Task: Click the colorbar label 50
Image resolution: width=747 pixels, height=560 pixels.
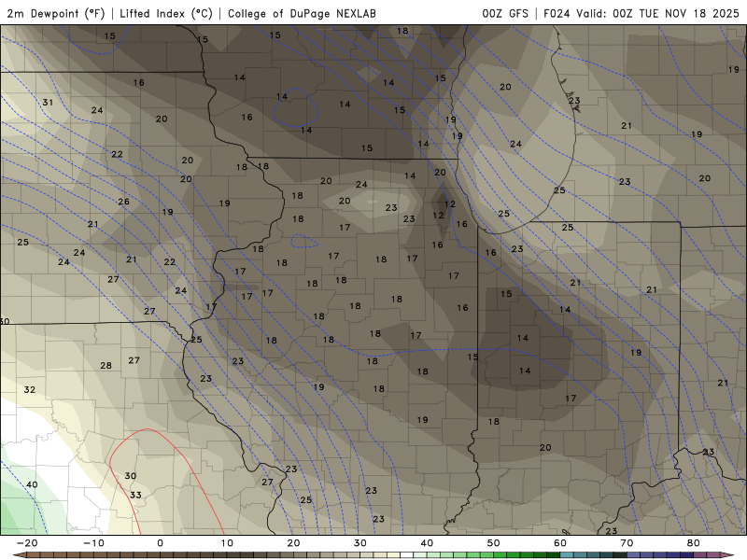Action: coord(493,543)
